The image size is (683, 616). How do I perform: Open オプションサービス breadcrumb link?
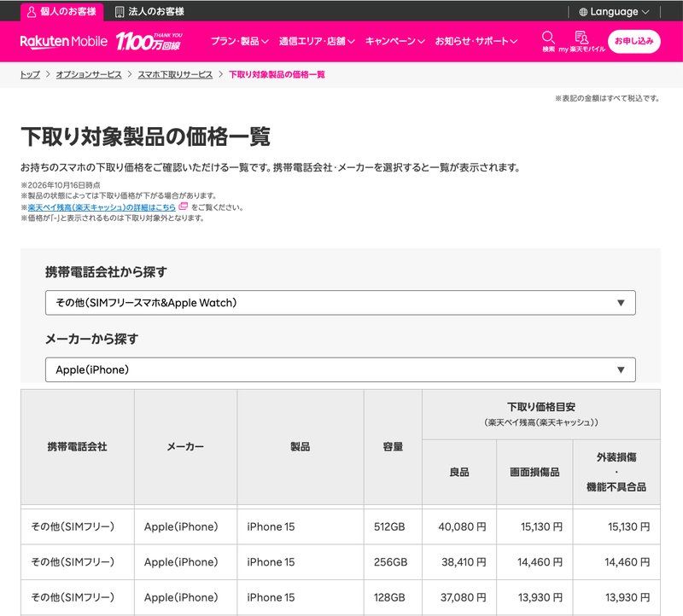(x=89, y=74)
